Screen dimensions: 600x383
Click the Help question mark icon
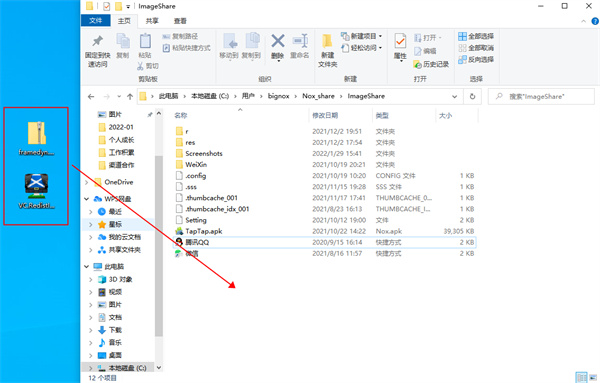tap(595, 21)
